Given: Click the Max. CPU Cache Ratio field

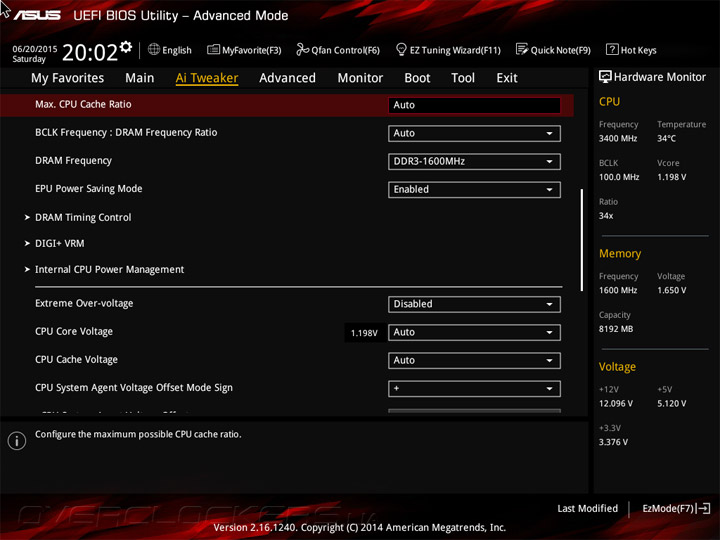Looking at the screenshot, I should 474,105.
